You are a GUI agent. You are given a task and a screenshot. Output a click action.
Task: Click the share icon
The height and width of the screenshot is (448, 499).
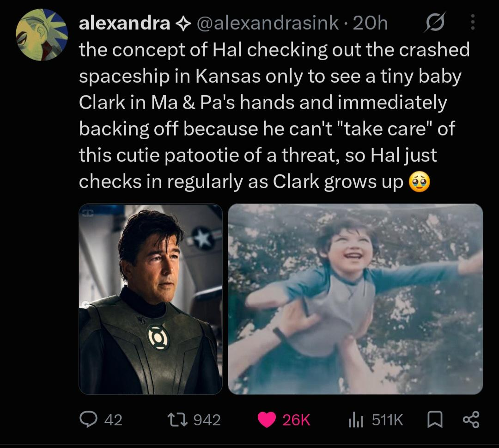coord(471,420)
